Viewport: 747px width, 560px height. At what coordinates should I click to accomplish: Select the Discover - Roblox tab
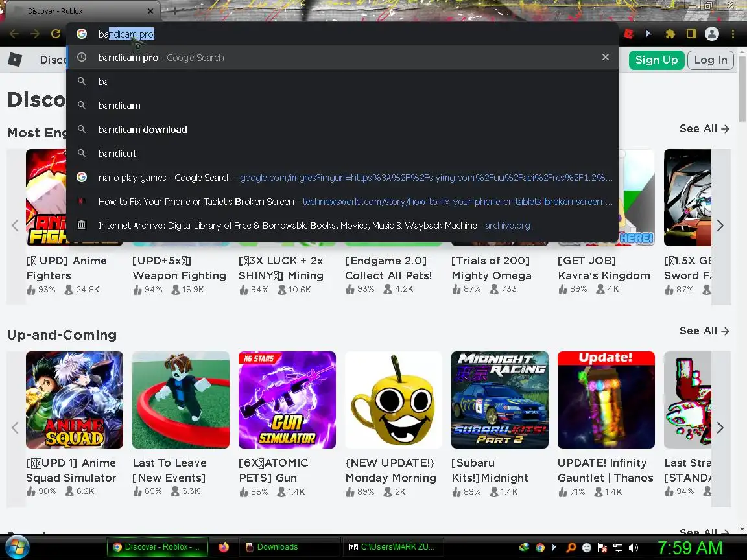point(81,10)
